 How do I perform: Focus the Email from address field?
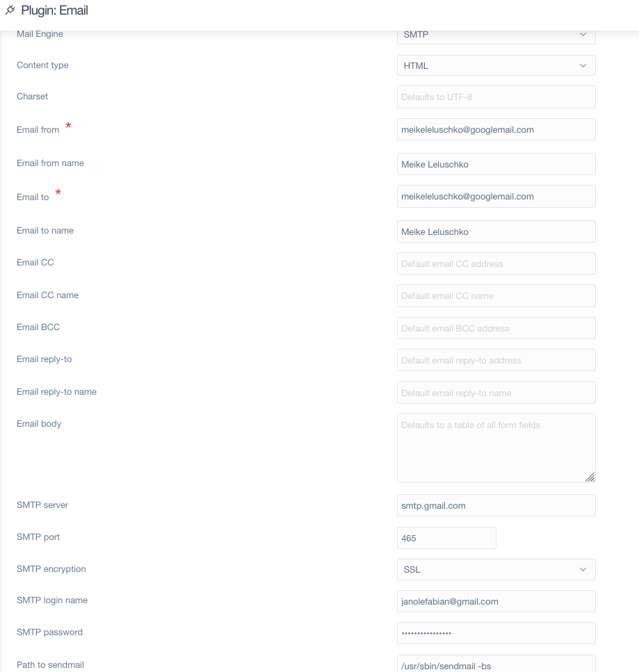(x=496, y=129)
